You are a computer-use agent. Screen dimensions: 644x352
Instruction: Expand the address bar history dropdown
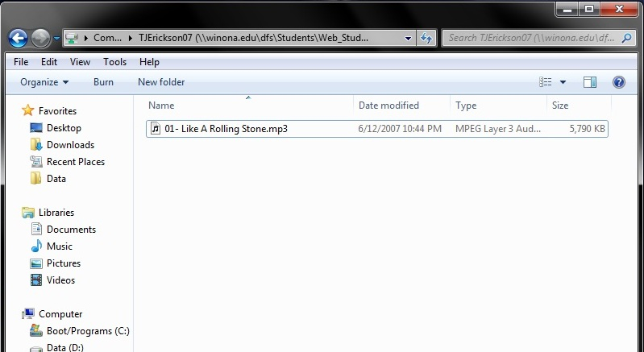[408, 38]
